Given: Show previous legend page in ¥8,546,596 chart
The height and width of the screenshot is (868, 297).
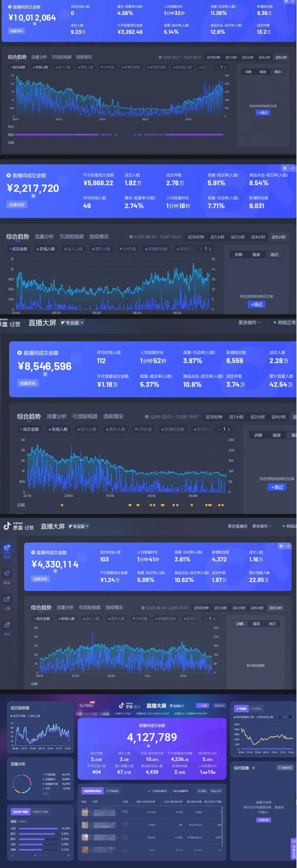Looking at the screenshot, I should coord(219,429).
